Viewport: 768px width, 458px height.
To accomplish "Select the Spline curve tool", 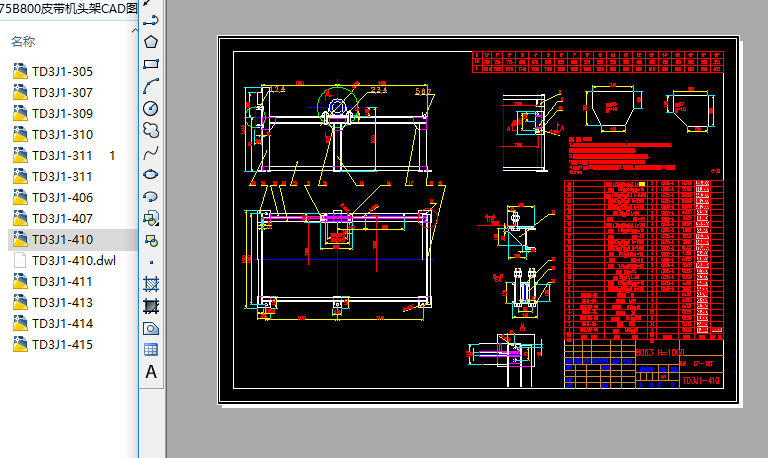I will point(151,153).
